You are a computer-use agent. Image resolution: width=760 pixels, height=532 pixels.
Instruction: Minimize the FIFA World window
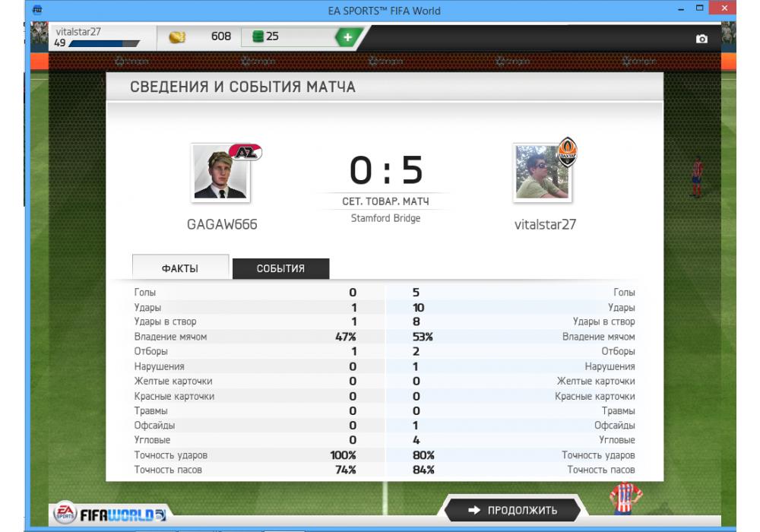pyautogui.click(x=681, y=8)
